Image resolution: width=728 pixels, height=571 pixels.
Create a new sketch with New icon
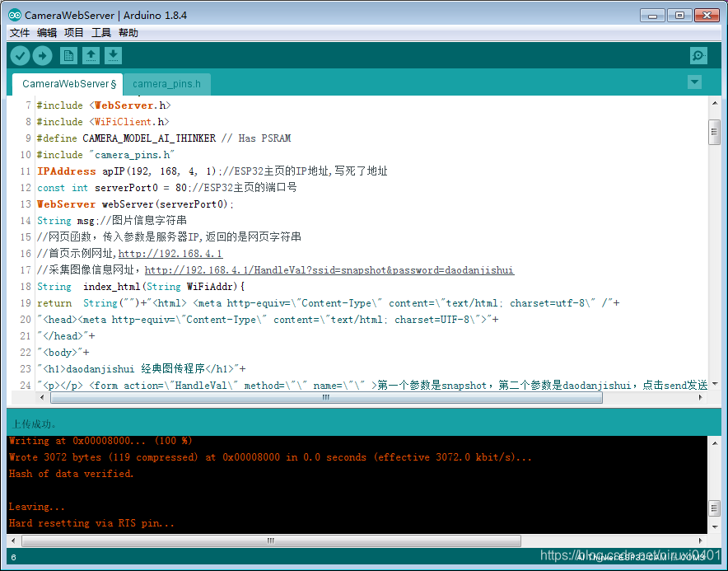click(68, 56)
